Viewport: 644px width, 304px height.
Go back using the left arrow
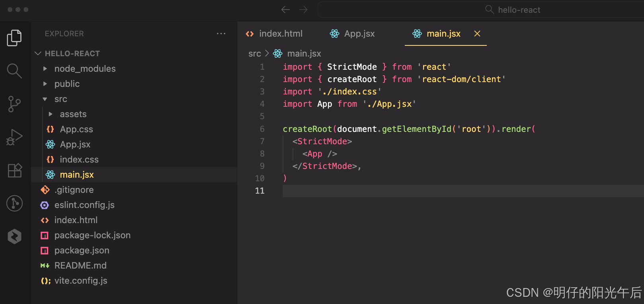[x=285, y=10]
